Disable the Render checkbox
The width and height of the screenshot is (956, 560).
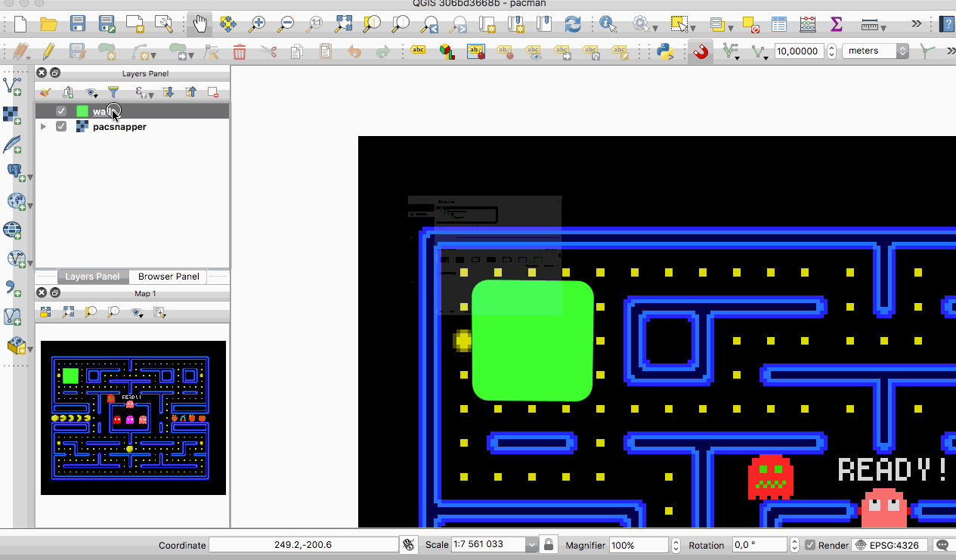point(810,545)
